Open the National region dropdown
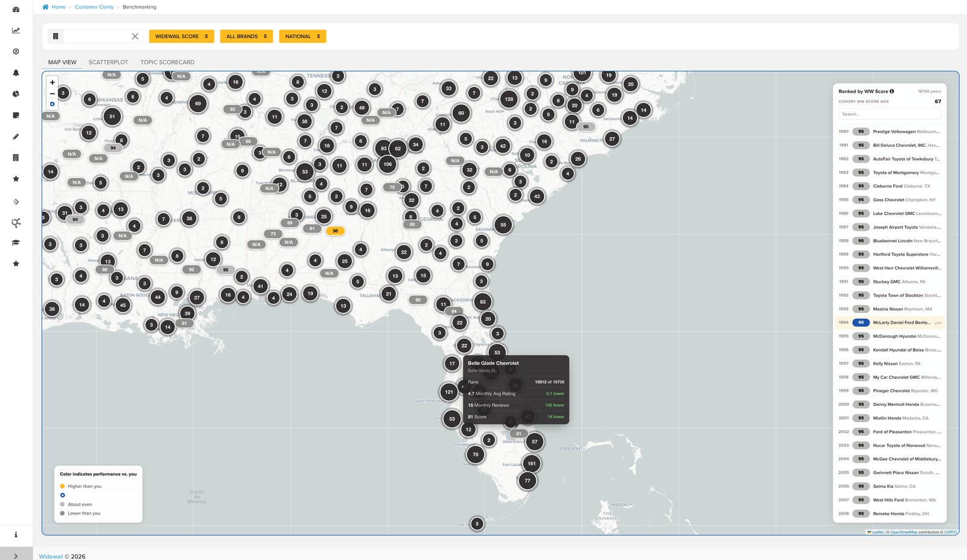 [x=302, y=36]
